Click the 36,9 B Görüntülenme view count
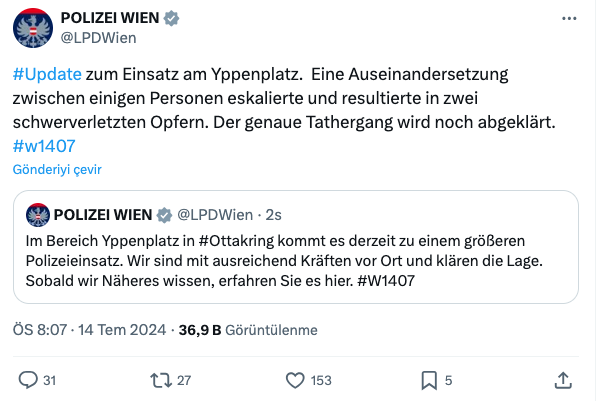 248,330
